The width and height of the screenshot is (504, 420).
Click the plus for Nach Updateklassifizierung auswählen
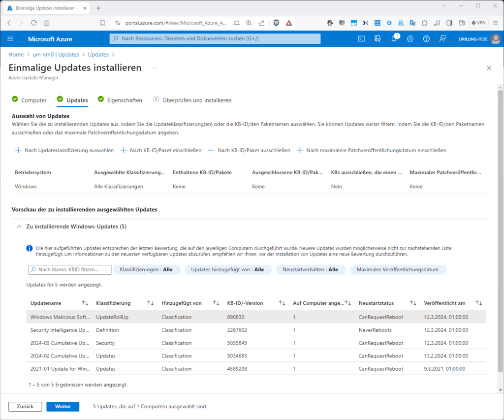[x=18, y=150]
